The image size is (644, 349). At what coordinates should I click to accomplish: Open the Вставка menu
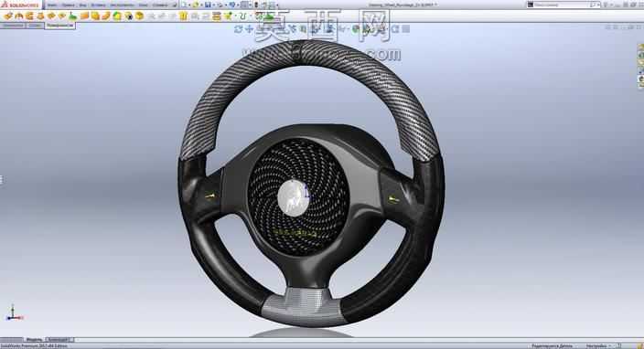click(x=98, y=5)
